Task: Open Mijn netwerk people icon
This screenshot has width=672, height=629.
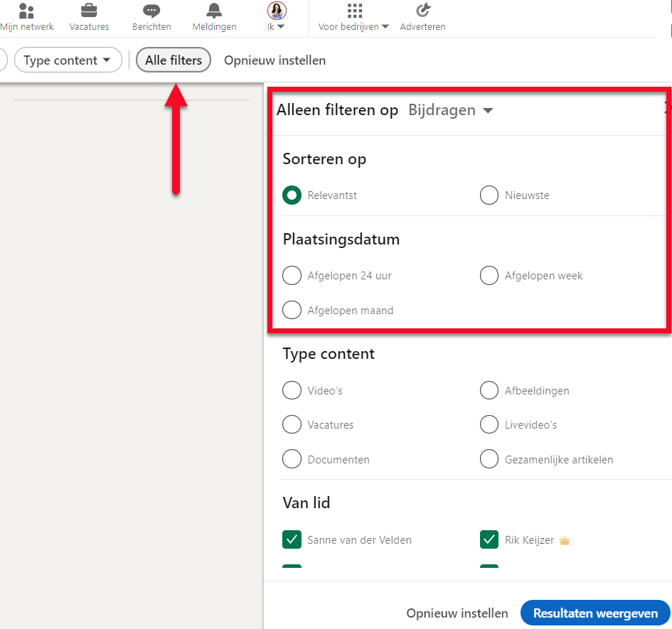Action: (26, 11)
